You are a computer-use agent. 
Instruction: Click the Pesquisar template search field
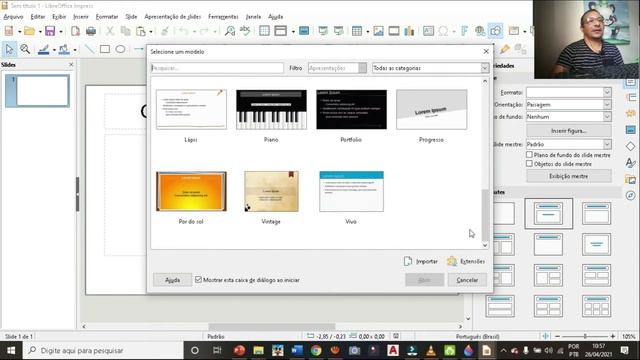tap(217, 68)
